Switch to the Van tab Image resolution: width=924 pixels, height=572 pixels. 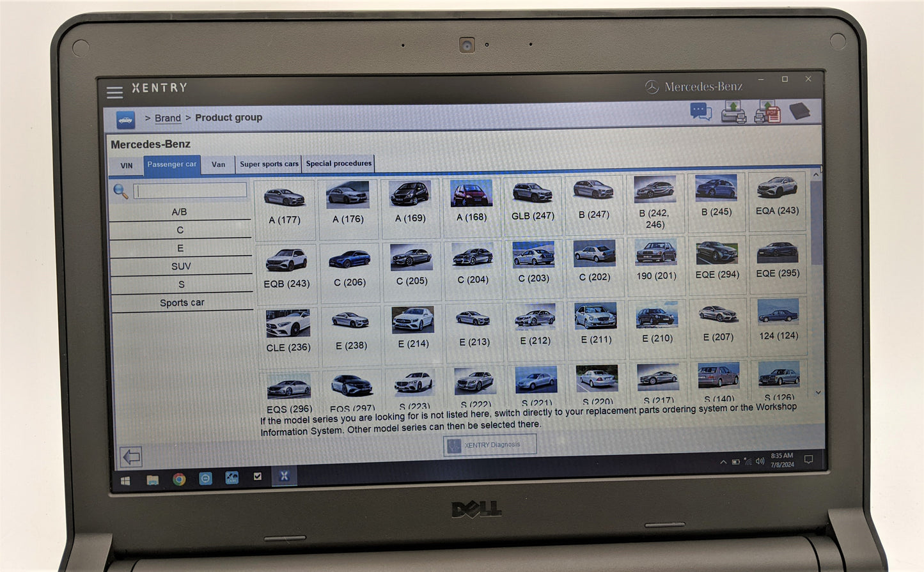pos(218,164)
